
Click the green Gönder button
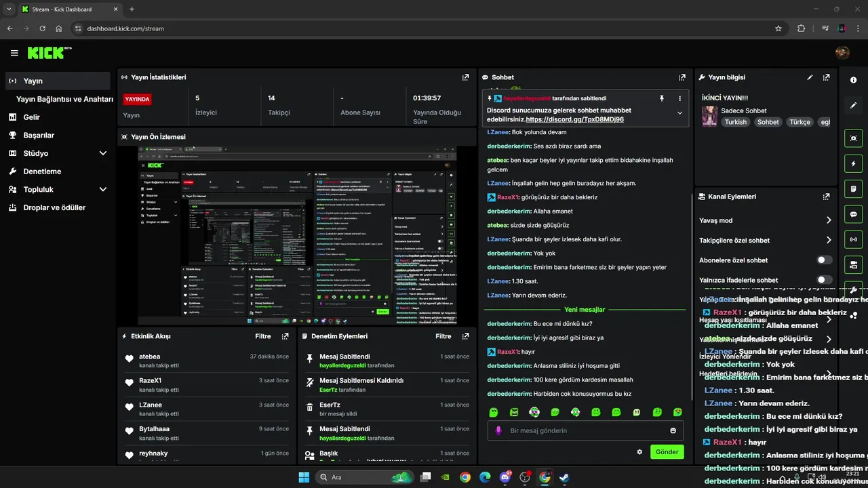(x=667, y=452)
